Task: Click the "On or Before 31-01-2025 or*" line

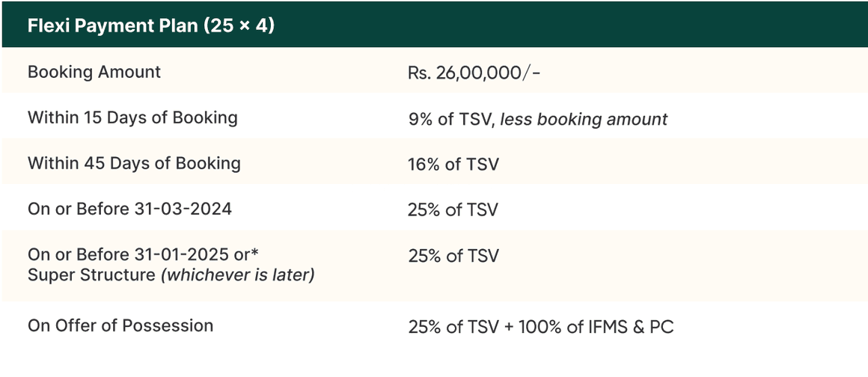Action: click(138, 254)
